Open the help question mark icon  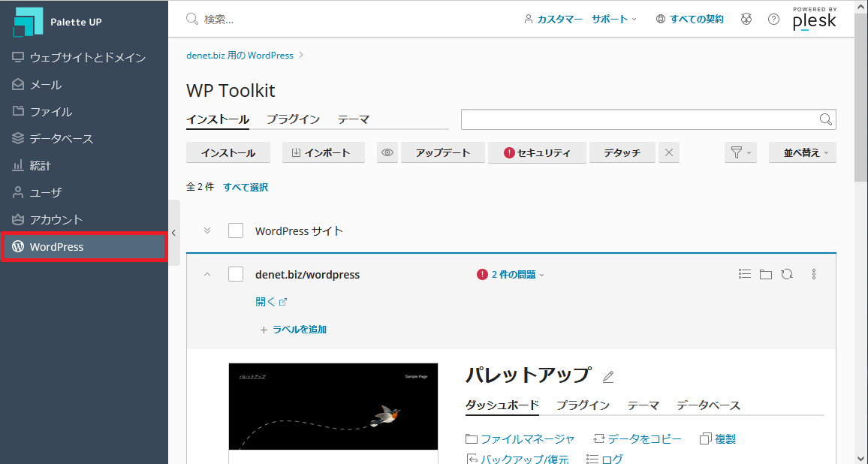click(x=774, y=20)
